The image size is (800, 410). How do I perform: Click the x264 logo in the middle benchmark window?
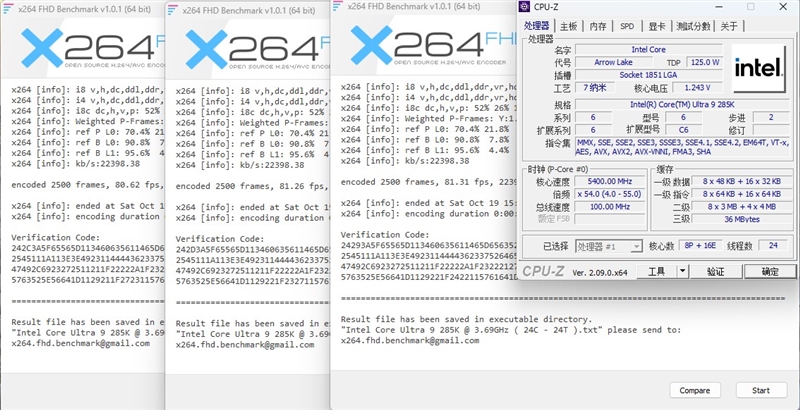257,49
